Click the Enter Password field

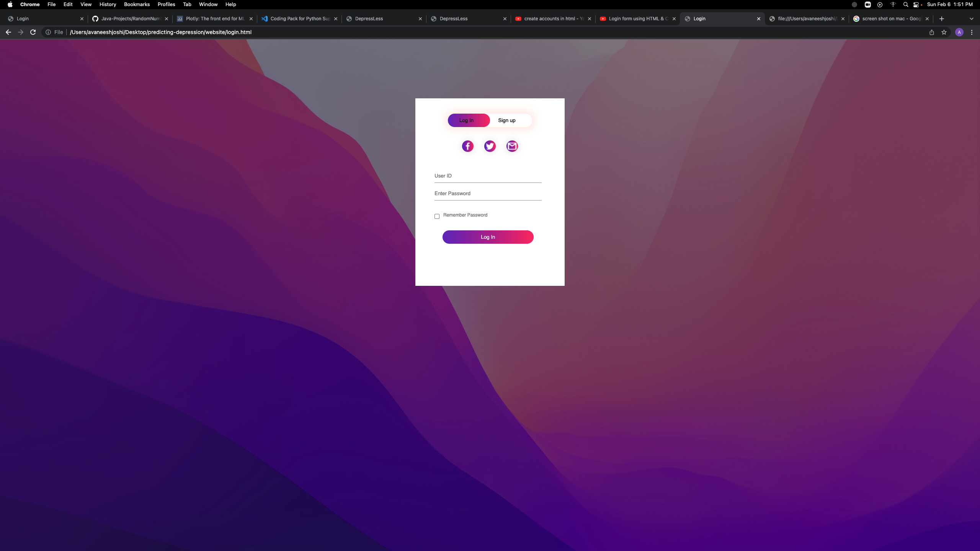click(x=488, y=193)
